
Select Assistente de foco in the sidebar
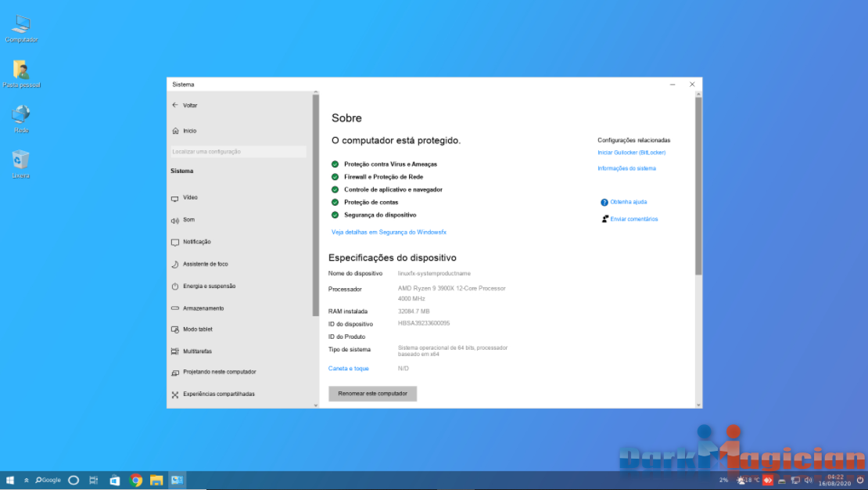200,265
